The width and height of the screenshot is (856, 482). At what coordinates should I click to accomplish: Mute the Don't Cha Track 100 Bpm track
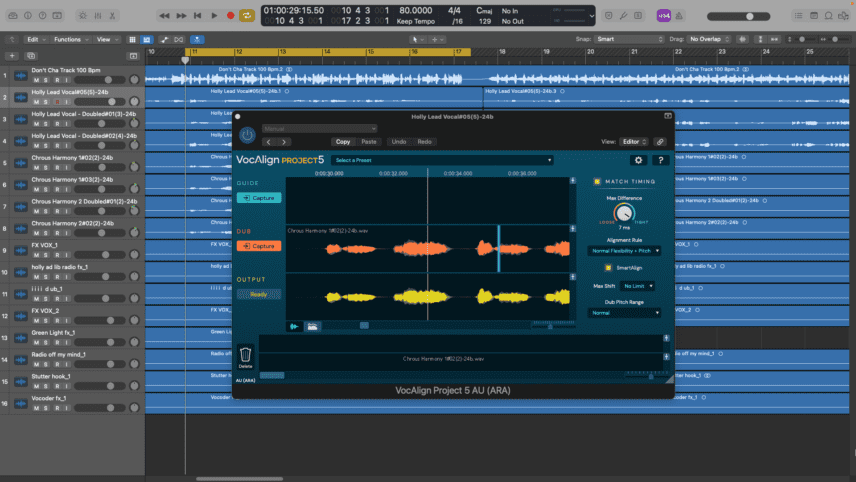(x=37, y=80)
